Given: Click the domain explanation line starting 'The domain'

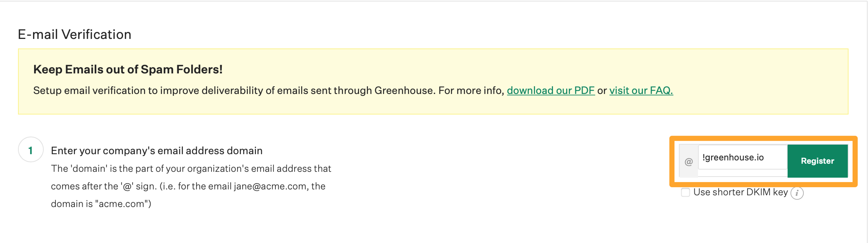Looking at the screenshot, I should pyautogui.click(x=191, y=168).
